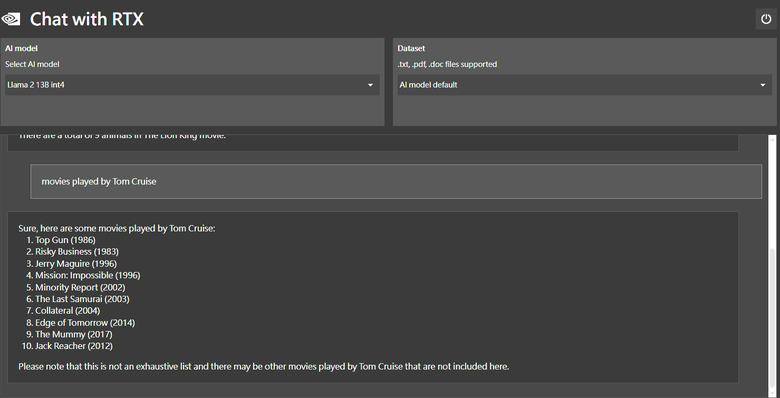Click the Lion King answer bubble

point(373,142)
